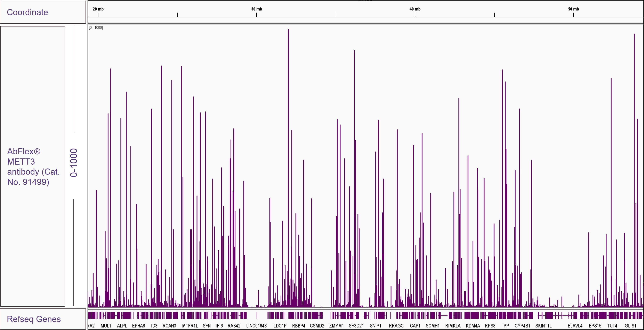Screen dimensions: 644x330
Task: Select the EPHA8 gene label
Action: [x=138, y=326]
